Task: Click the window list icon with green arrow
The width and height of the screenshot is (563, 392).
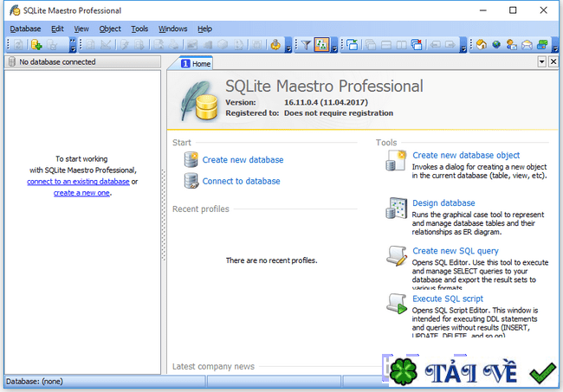Action: [353, 45]
